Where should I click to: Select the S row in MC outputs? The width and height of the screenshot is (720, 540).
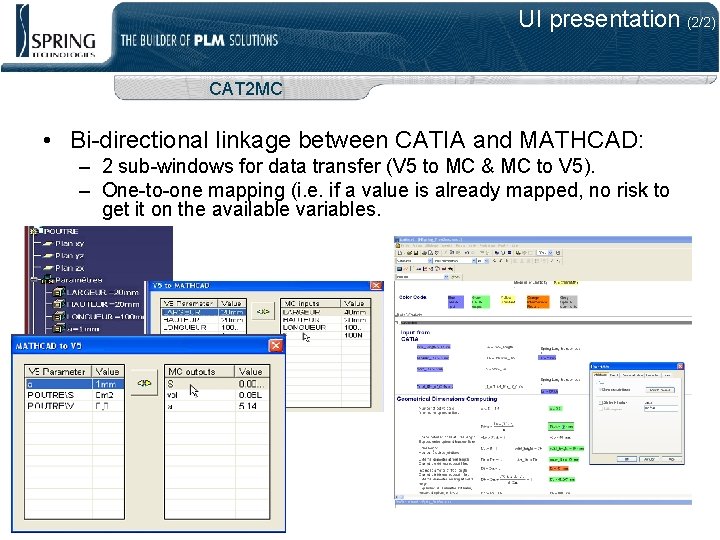point(217,384)
